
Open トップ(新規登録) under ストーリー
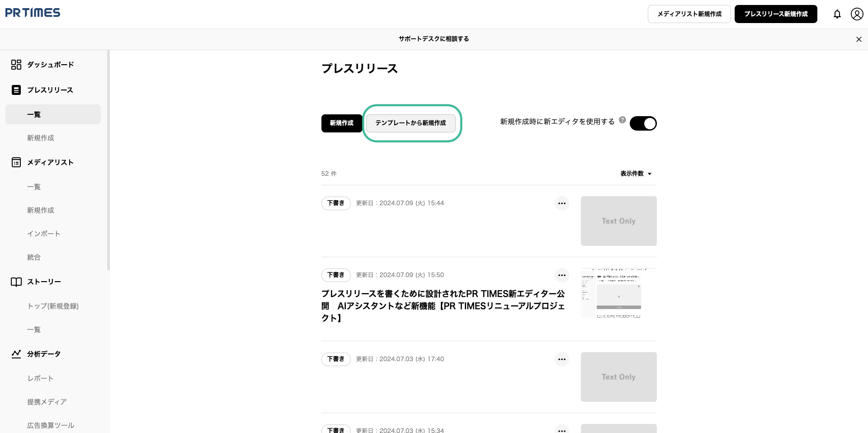tap(53, 306)
